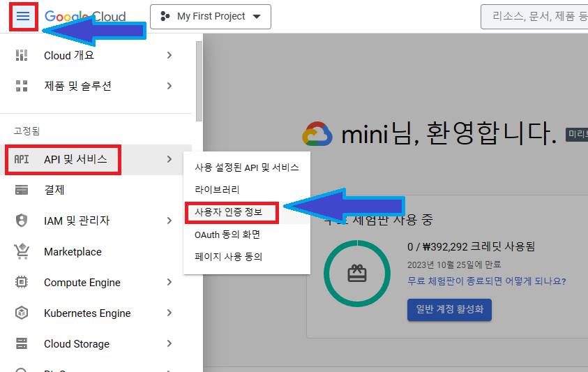
Task: Click the Marketplace shopping cart icon
Action: [22, 251]
